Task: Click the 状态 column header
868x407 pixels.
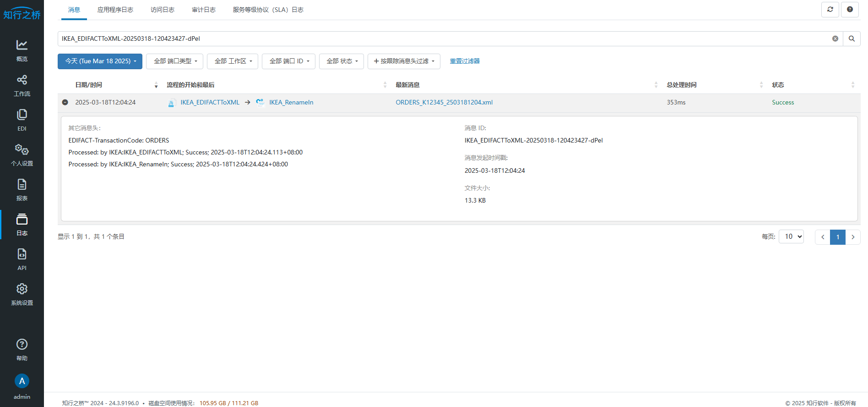Action: coord(778,85)
